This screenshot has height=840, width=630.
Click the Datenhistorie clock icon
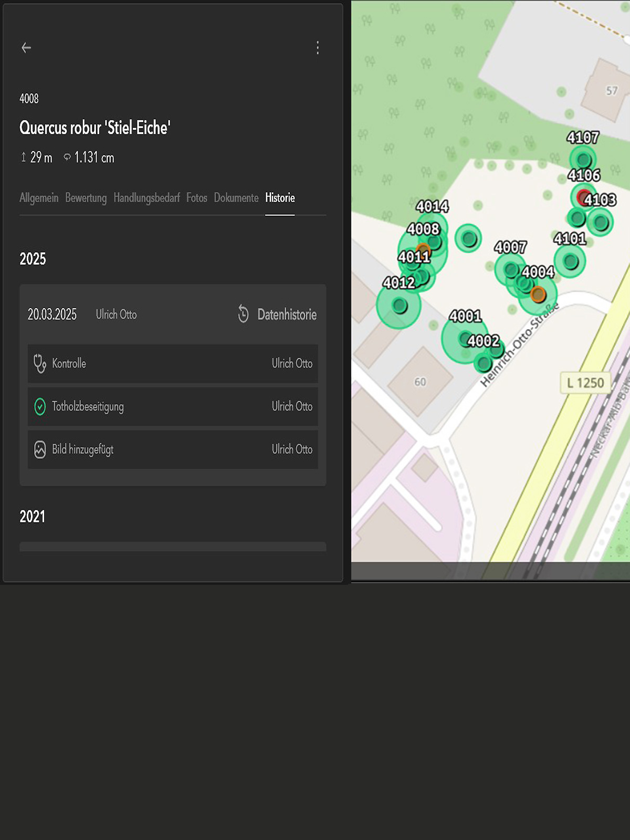243,314
